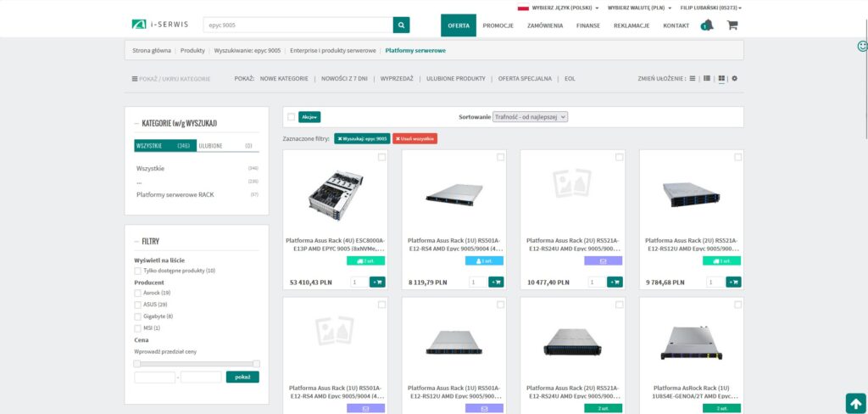Screen dimensions: 868x414
Task: Open the OFERTA menu
Action: [x=459, y=25]
